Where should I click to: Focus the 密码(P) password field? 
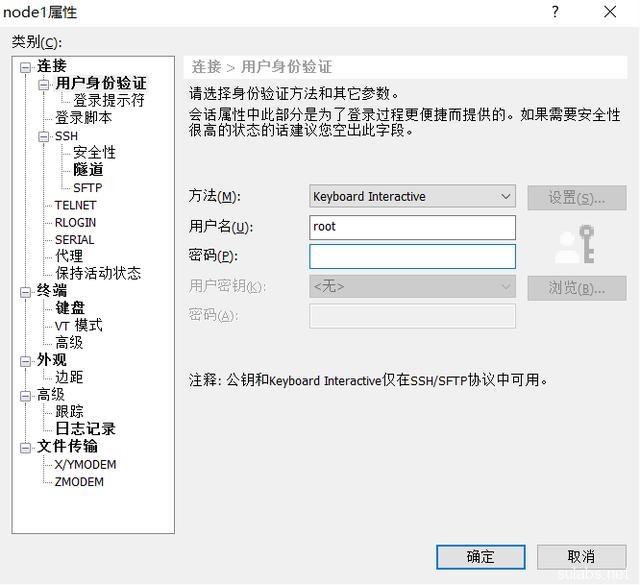pyautogui.click(x=412, y=256)
